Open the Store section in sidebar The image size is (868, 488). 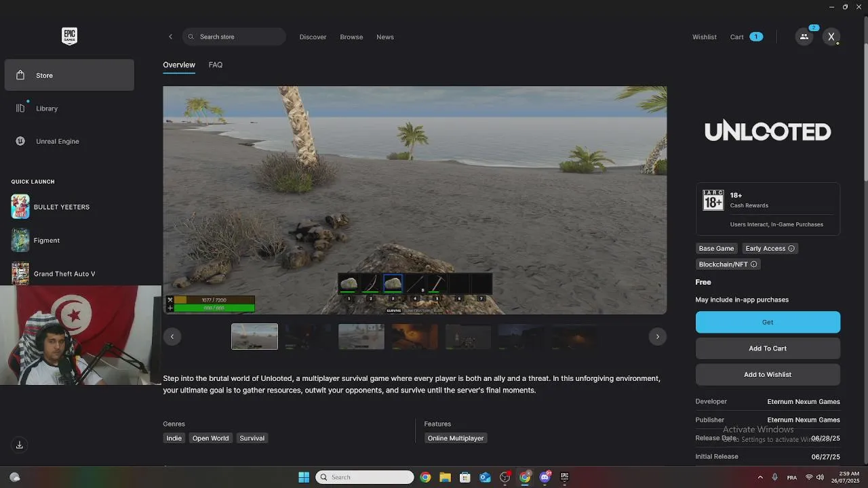point(69,75)
